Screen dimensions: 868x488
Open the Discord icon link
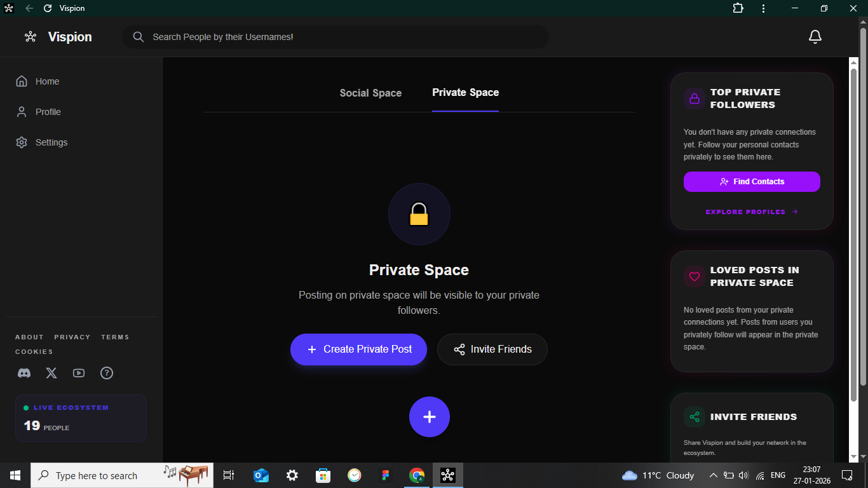[24, 373]
